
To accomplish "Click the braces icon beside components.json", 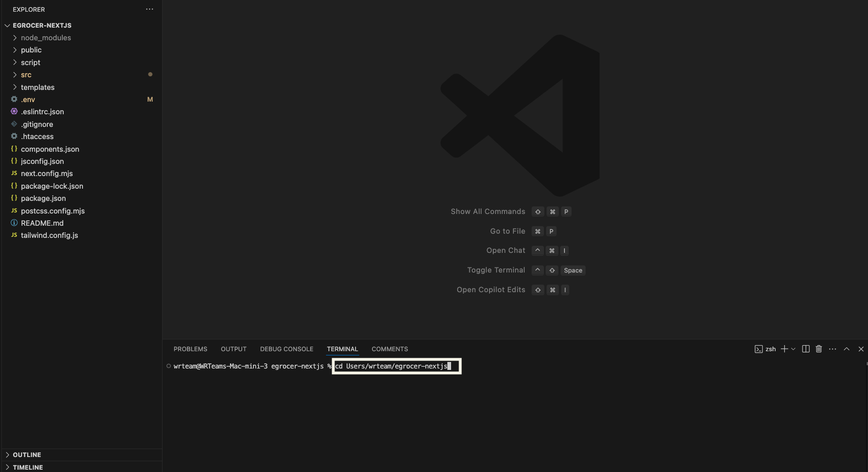I will [x=14, y=149].
